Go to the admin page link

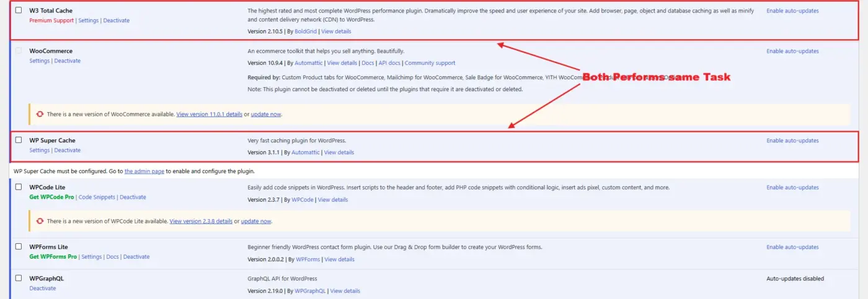(x=144, y=171)
